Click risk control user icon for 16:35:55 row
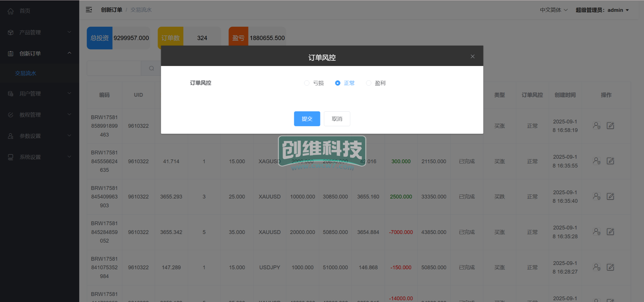Image resolution: width=644 pixels, height=302 pixels. 596,161
